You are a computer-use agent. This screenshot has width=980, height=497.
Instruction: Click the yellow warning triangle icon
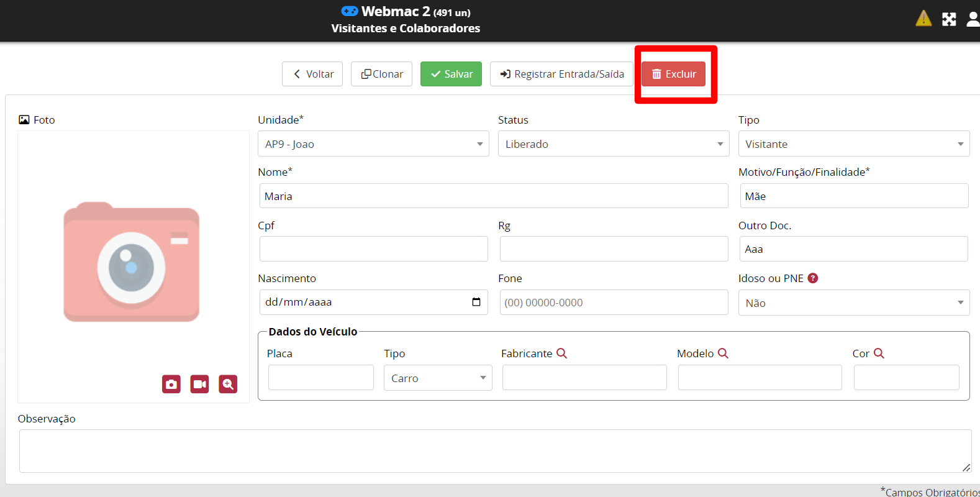923,19
